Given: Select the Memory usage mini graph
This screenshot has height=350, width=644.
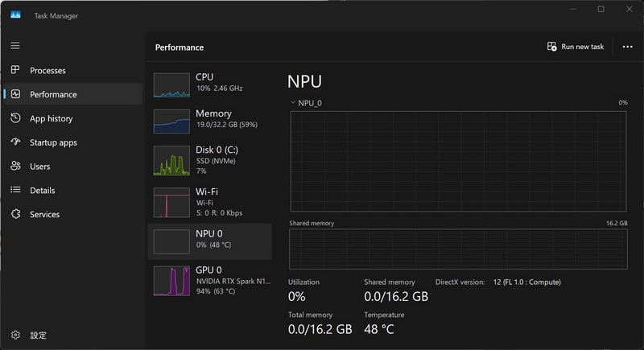Looking at the screenshot, I should (x=171, y=121).
